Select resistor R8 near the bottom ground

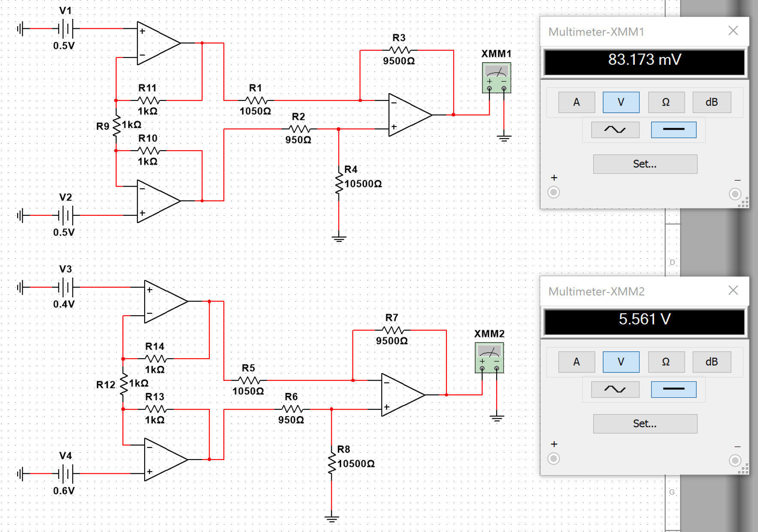click(332, 462)
